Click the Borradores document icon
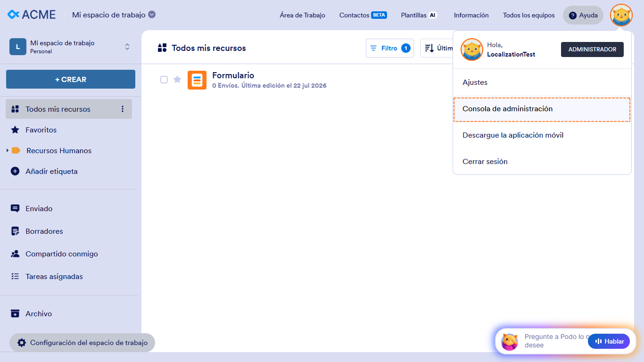 (x=15, y=231)
